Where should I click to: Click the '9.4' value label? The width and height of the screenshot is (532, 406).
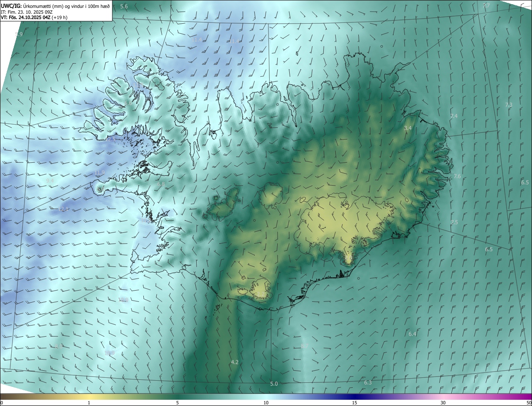(x=50, y=181)
